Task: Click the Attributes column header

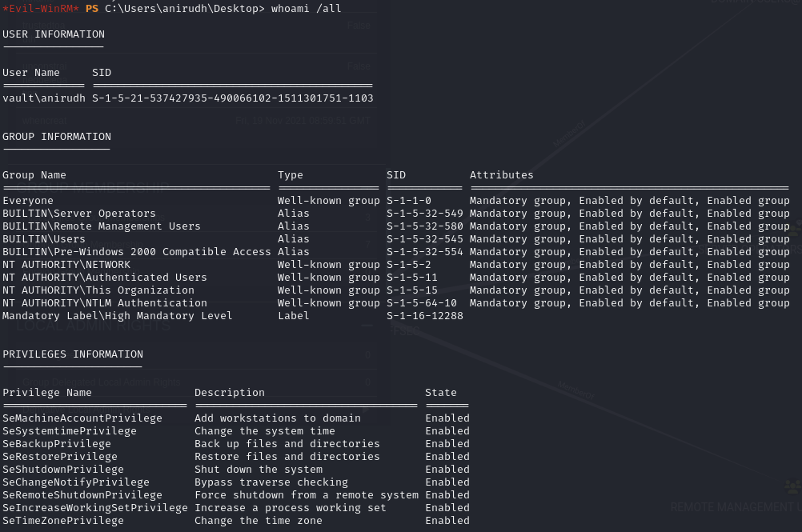Action: tap(501, 175)
